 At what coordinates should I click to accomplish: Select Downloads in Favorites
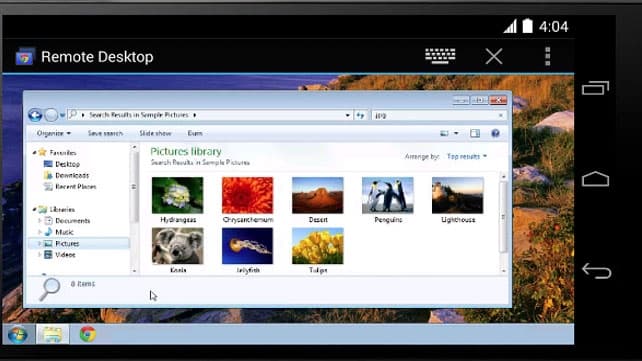(x=72, y=176)
